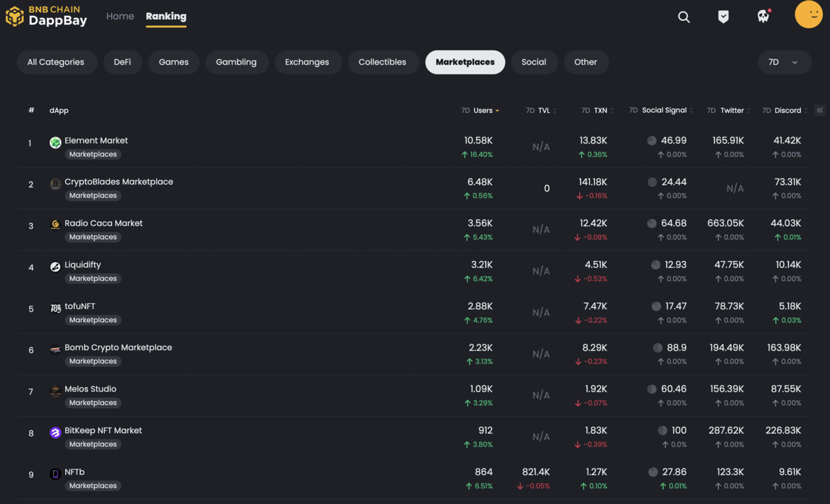Open the 7D time range dropdown
Image resolution: width=830 pixels, height=504 pixels.
[x=785, y=62]
